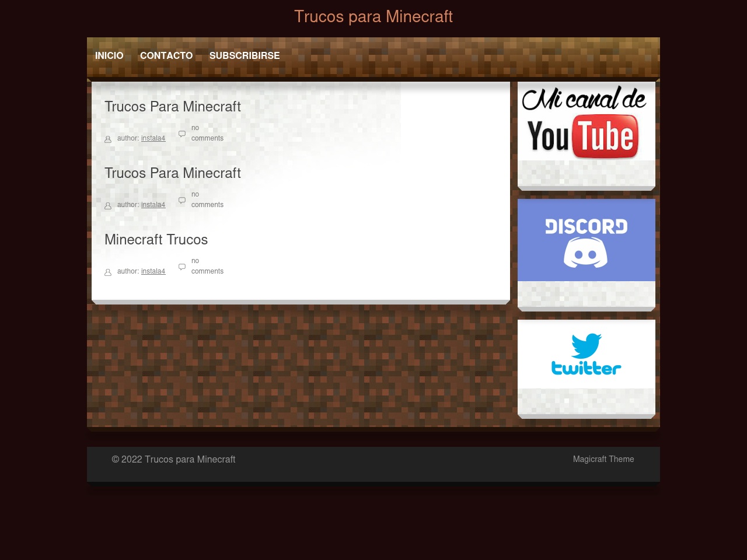Open the CONTACTO menu item

(166, 55)
